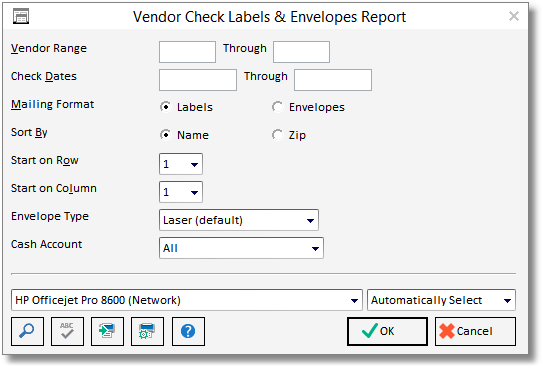The width and height of the screenshot is (543, 369).
Task: Click the magnifying glass preview icon
Action: tap(27, 331)
